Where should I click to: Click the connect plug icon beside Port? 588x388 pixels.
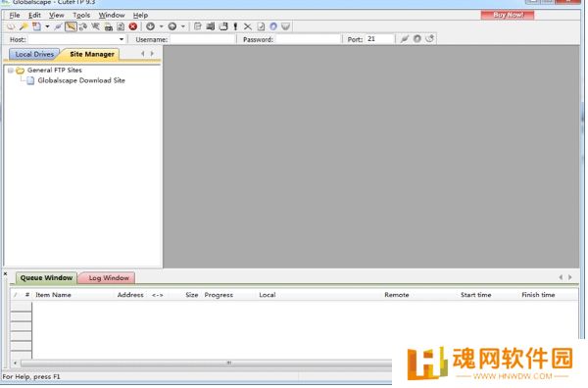coord(404,38)
